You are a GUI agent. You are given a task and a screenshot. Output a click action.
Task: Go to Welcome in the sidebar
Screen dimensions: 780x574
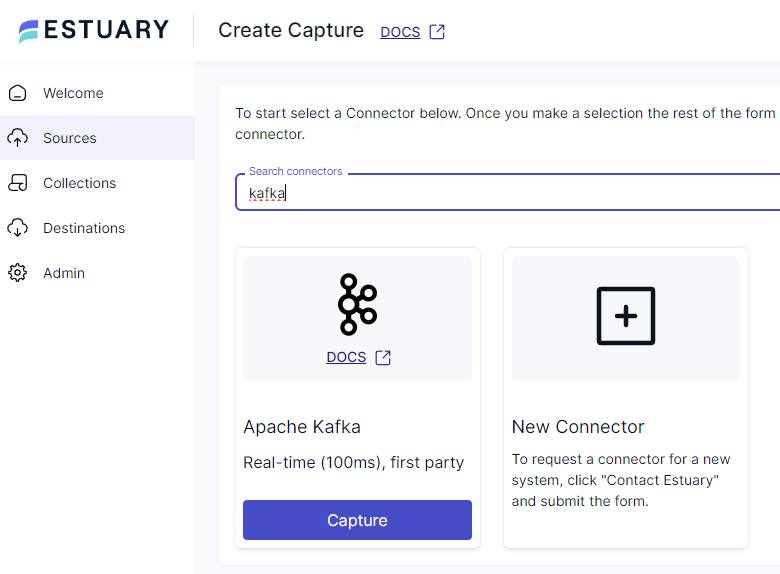coord(73,93)
